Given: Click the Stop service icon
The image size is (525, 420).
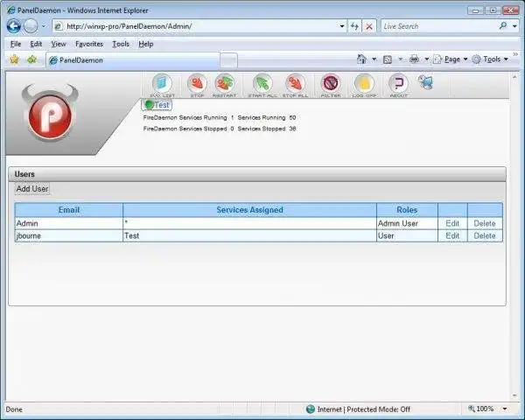Looking at the screenshot, I should [197, 86].
